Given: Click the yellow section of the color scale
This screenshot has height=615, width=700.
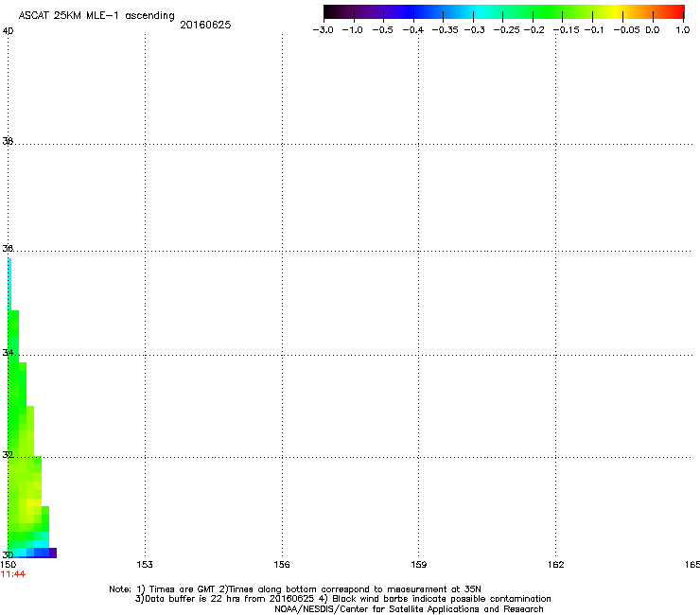Looking at the screenshot, I should (x=616, y=11).
